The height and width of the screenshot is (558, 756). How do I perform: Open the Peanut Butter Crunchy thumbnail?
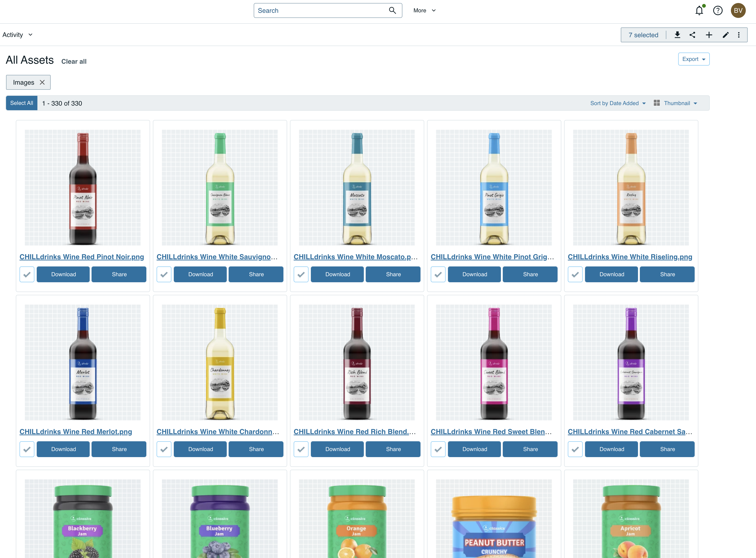pyautogui.click(x=494, y=518)
